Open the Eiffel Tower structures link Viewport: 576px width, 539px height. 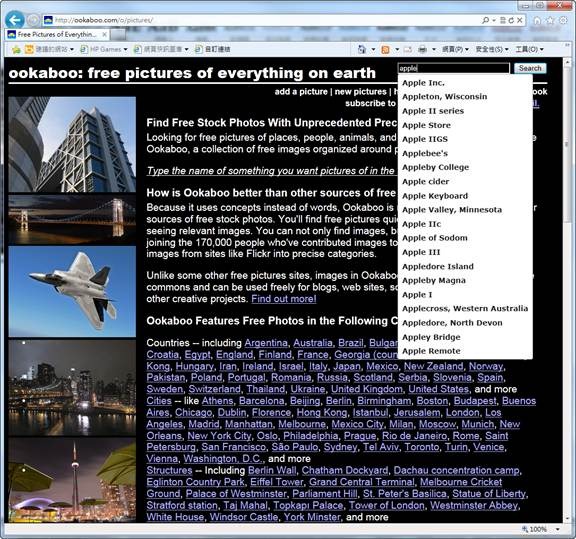click(x=277, y=482)
